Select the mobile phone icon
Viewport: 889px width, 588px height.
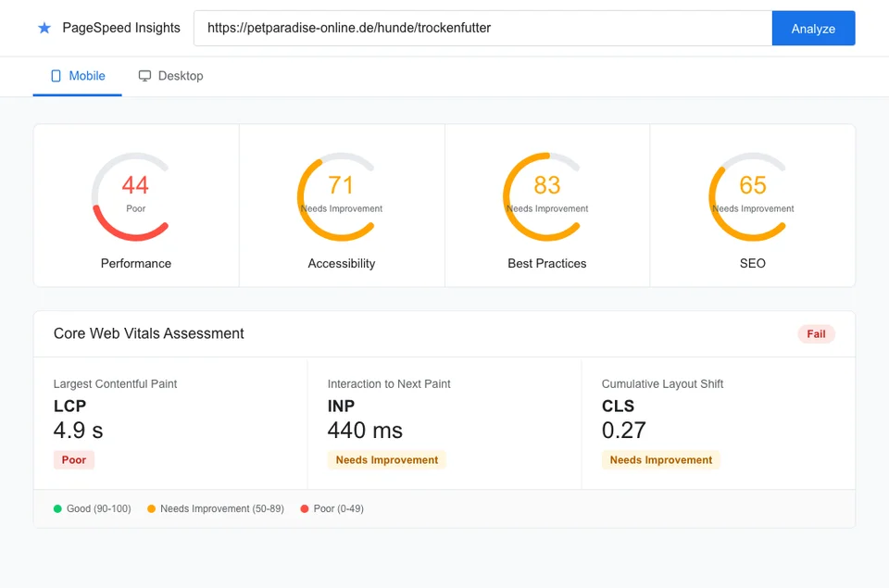pyautogui.click(x=55, y=76)
